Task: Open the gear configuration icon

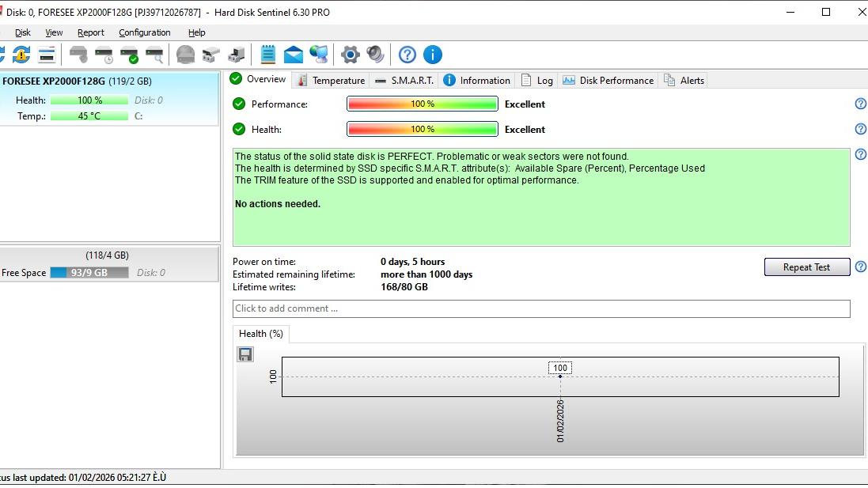Action: pos(351,55)
